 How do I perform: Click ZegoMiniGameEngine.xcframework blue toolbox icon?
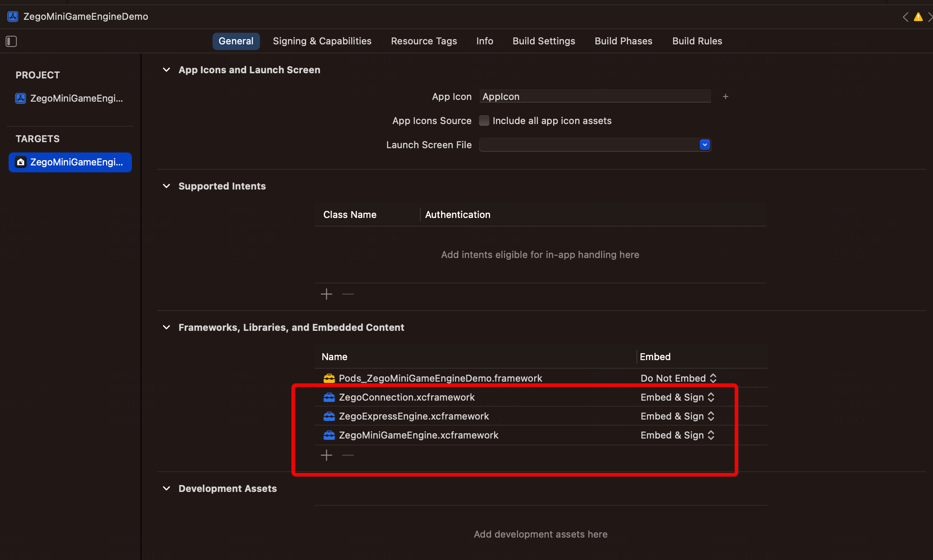[x=329, y=435]
